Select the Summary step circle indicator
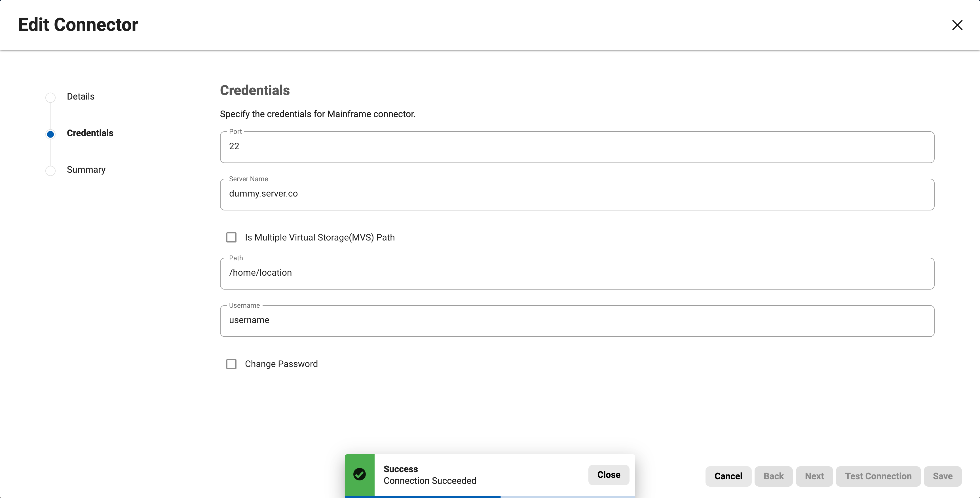Image resolution: width=980 pixels, height=498 pixels. coord(50,170)
